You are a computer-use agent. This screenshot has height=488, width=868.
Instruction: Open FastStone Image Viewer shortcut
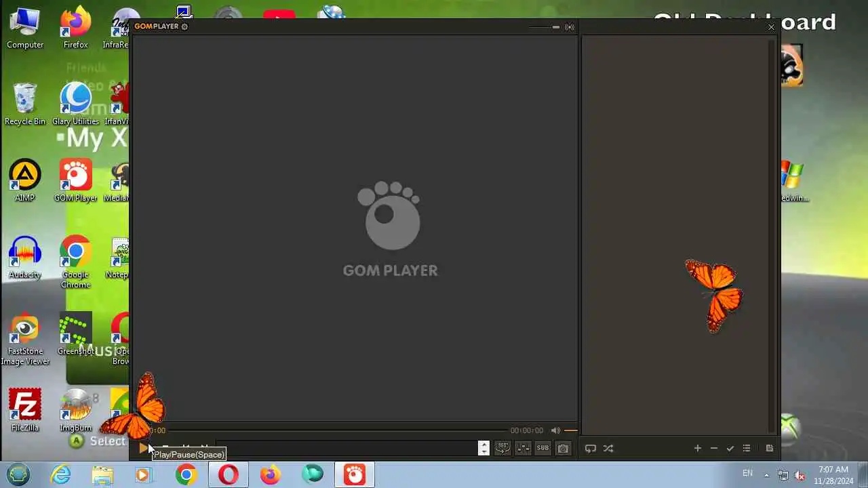[25, 339]
